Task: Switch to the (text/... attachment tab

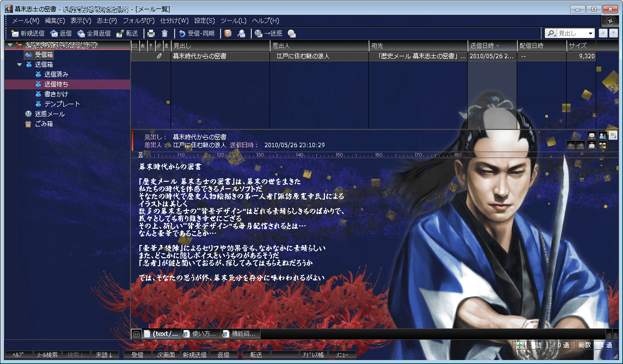Action: pos(162,333)
